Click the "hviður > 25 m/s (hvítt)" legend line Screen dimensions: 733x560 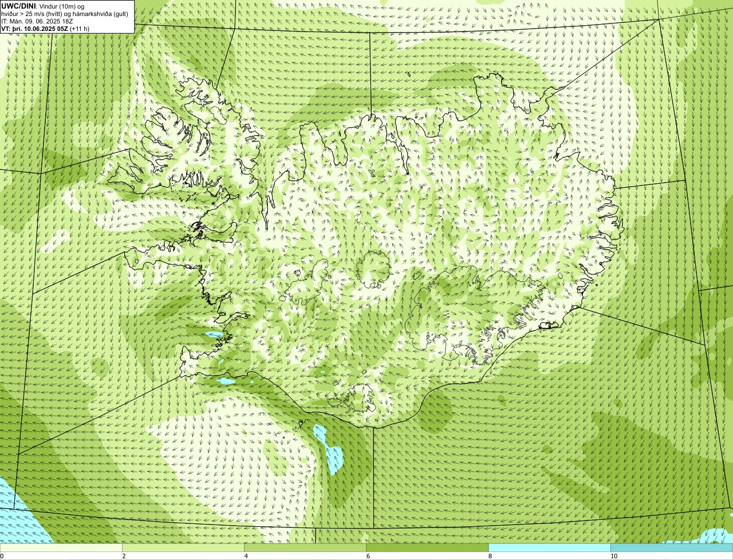(x=65, y=13)
